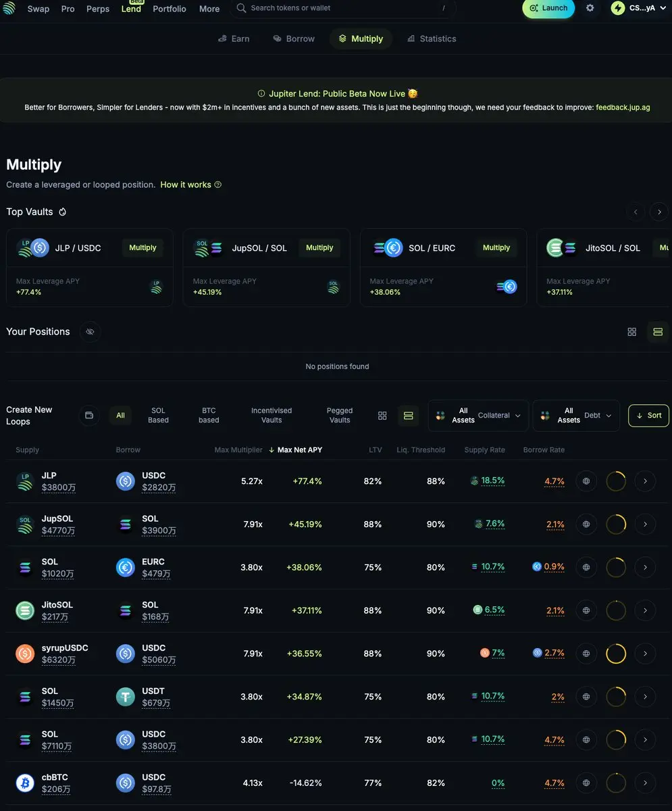Expand the JLP / USDC row arrow
Viewport: 672px width, 811px height.
click(646, 481)
